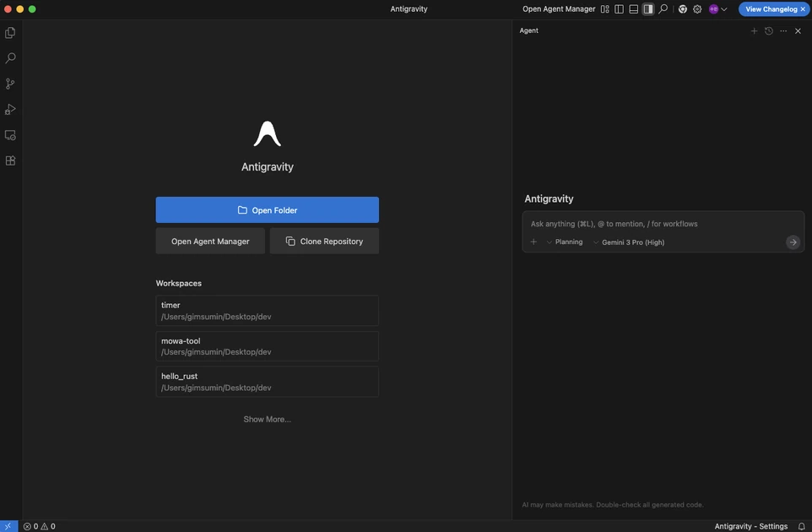Open the search icon in the title bar

pos(661,7)
